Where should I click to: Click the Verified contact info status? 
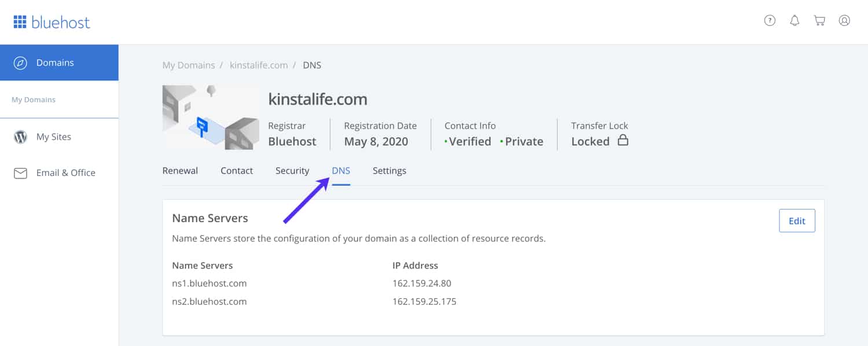[469, 141]
